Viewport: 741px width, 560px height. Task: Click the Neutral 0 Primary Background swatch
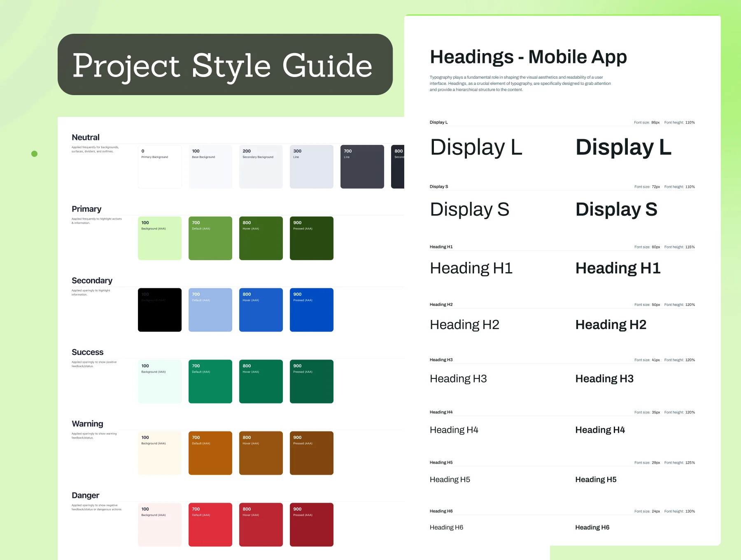pyautogui.click(x=160, y=167)
